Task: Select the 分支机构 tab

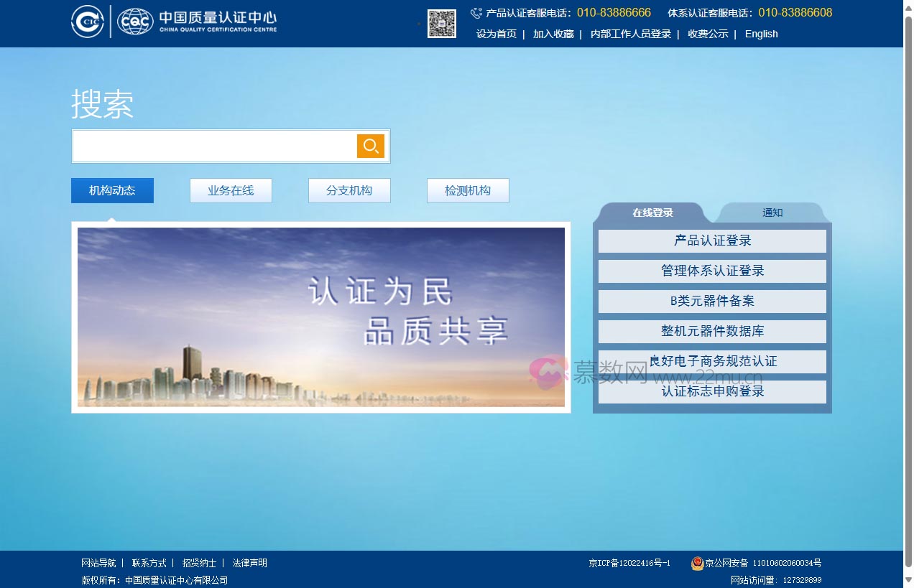Action: click(349, 190)
